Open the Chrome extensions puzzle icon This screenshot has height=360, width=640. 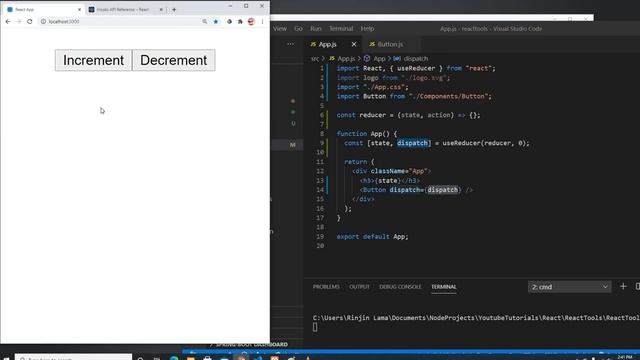click(240, 22)
